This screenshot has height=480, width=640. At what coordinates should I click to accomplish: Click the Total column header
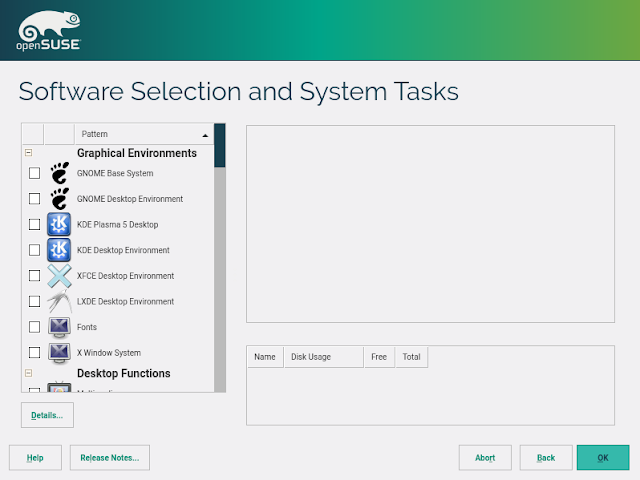411,357
